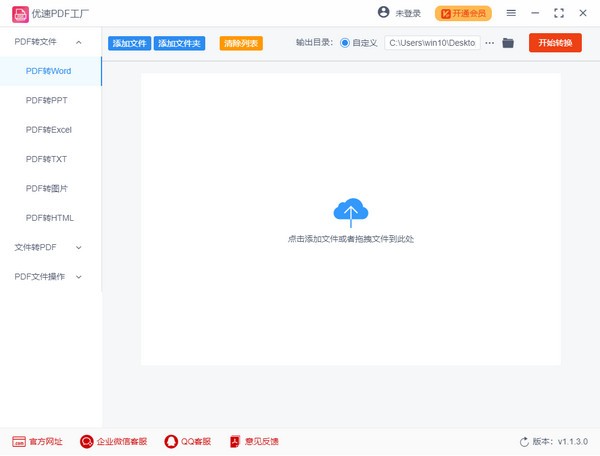Expand the 文件转PDF section
The width and height of the screenshot is (600, 456).
79,247
